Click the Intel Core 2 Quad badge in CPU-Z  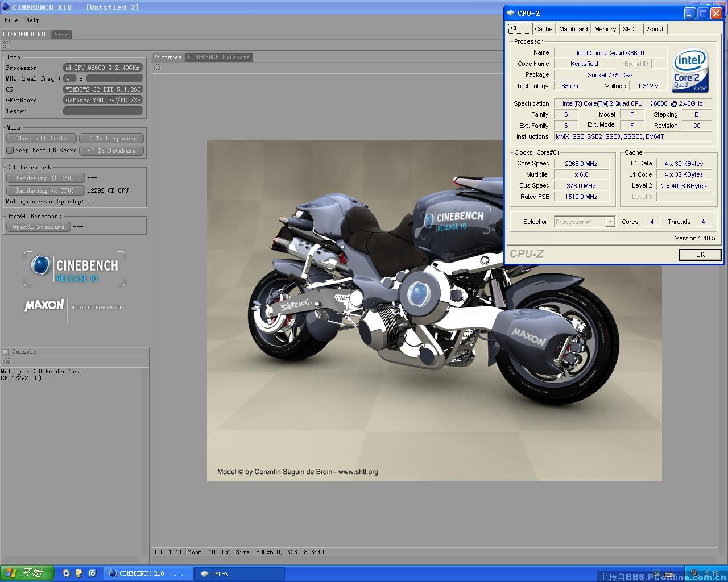pos(689,69)
